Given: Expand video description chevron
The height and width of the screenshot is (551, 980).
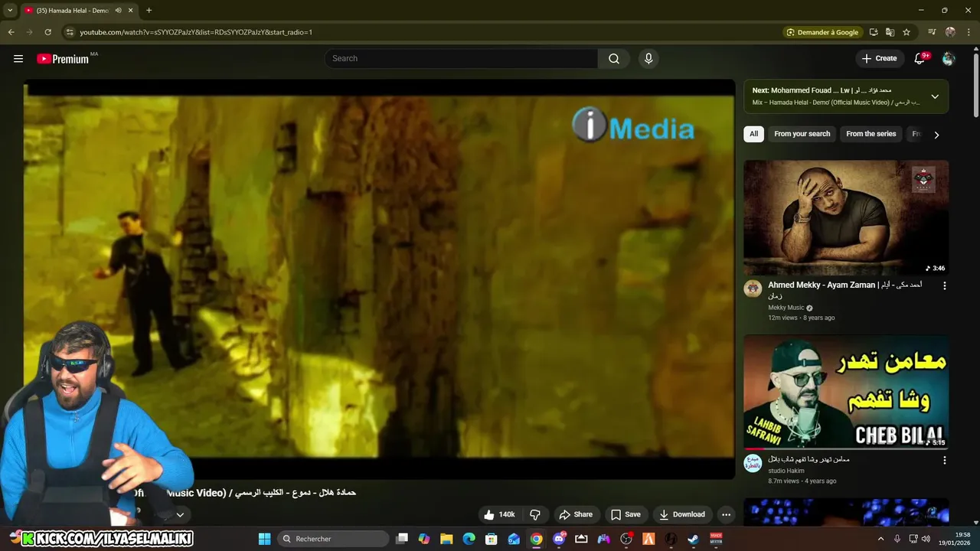Looking at the screenshot, I should pyautogui.click(x=180, y=515).
